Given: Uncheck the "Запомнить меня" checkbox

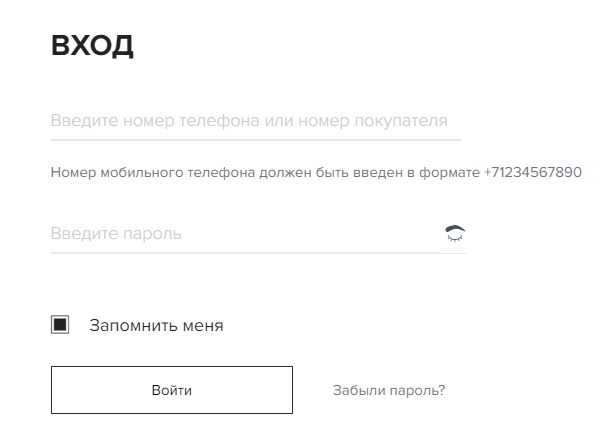Looking at the screenshot, I should tap(60, 325).
